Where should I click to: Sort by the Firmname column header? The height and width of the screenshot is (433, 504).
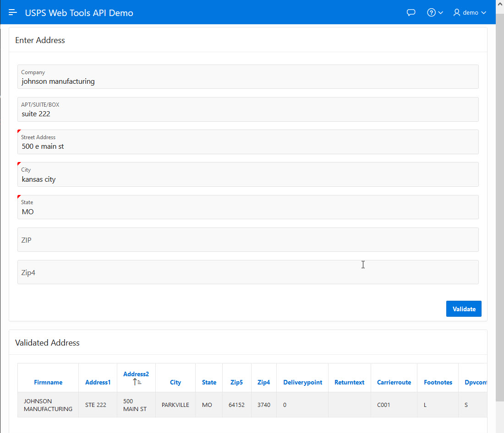coord(48,382)
